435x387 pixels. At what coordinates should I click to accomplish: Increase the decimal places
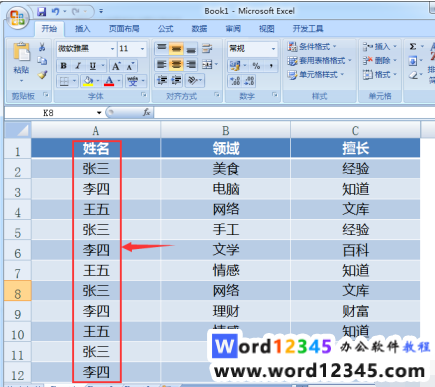(x=235, y=81)
